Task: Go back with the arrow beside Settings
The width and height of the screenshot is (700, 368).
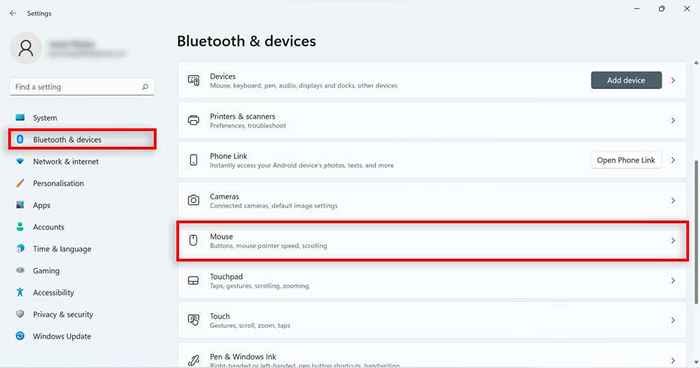Action: [12, 13]
